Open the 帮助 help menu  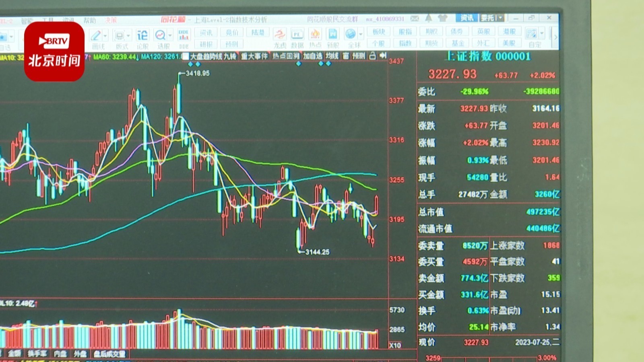click(89, 20)
